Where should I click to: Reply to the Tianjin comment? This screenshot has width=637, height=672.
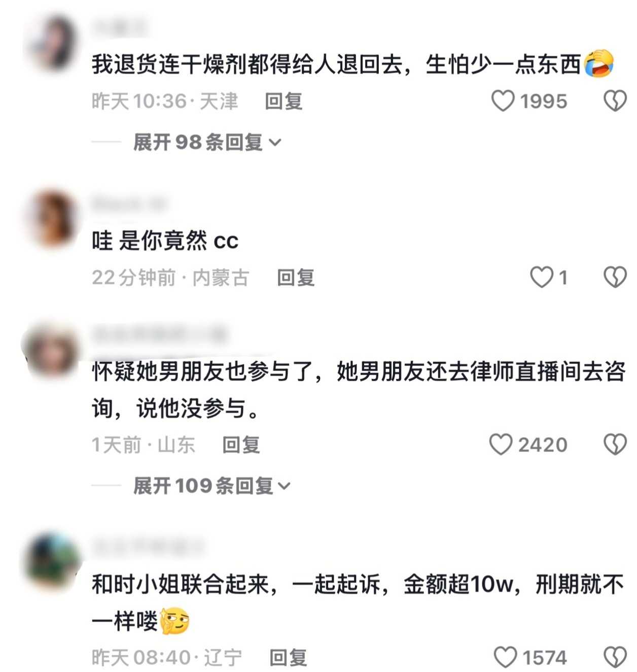coord(284,101)
